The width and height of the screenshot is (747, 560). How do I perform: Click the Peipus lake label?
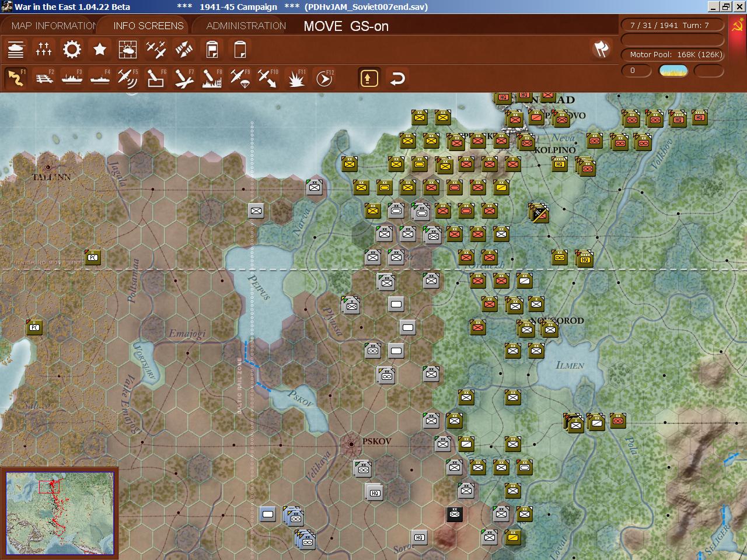coord(259,287)
